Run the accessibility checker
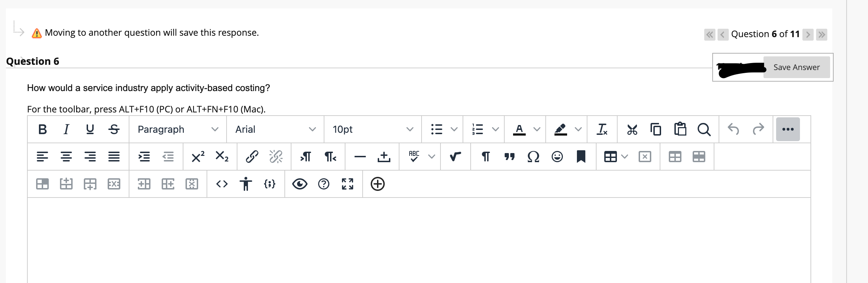This screenshot has width=868, height=283. coord(246,184)
